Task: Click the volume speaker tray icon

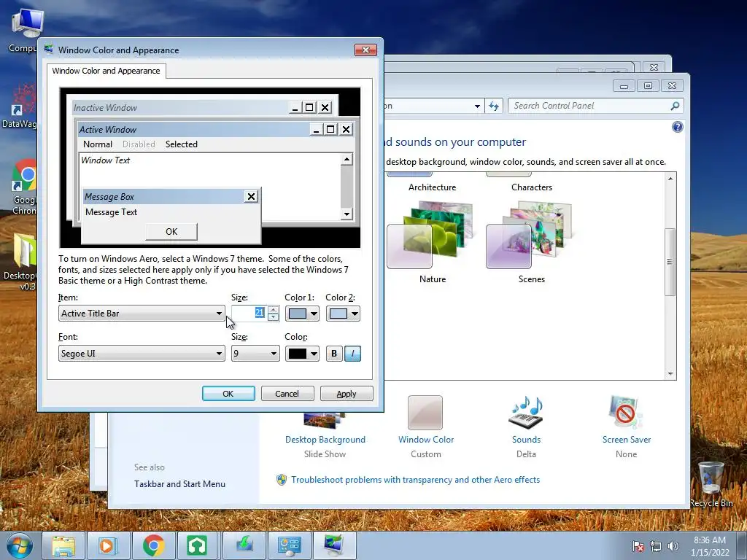Action: pyautogui.click(x=673, y=546)
